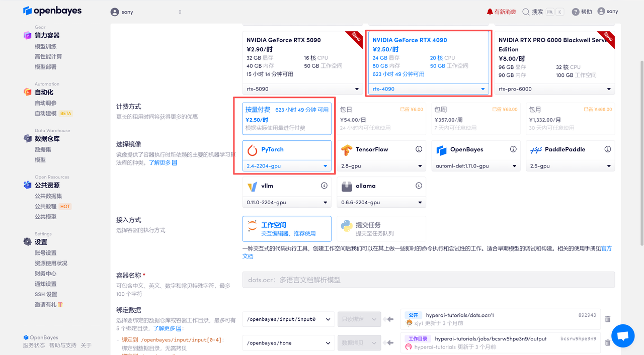The image size is (644, 355).
Task: Show info for OpenBayes image
Action: coord(513,149)
